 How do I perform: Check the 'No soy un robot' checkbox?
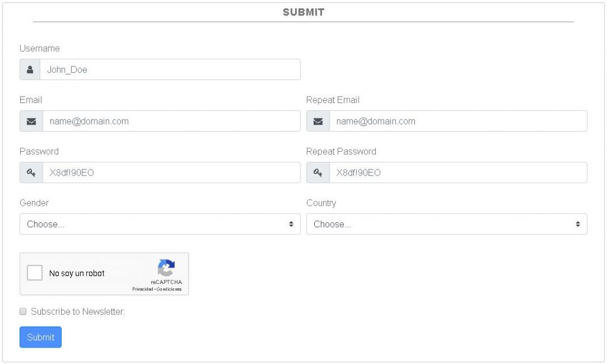point(35,273)
